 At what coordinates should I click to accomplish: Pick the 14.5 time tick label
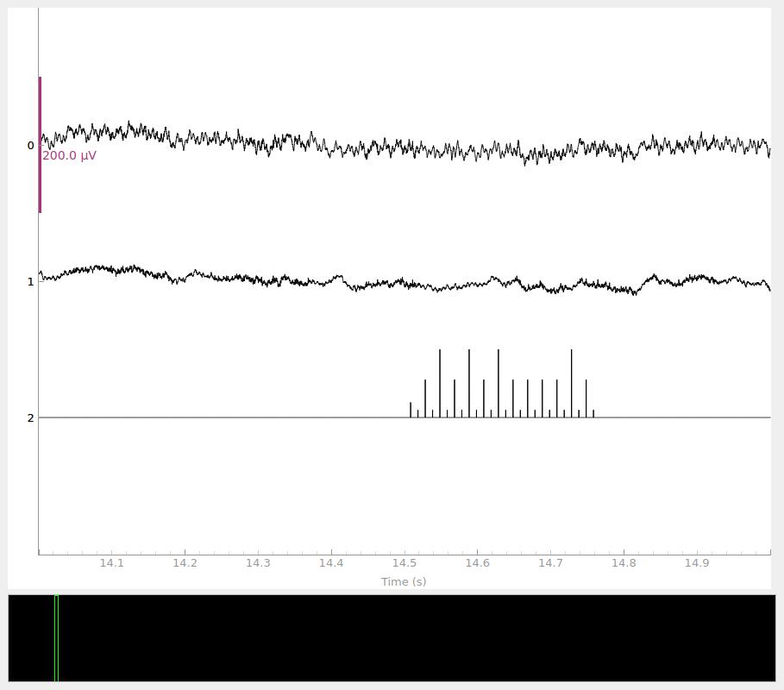tap(405, 563)
